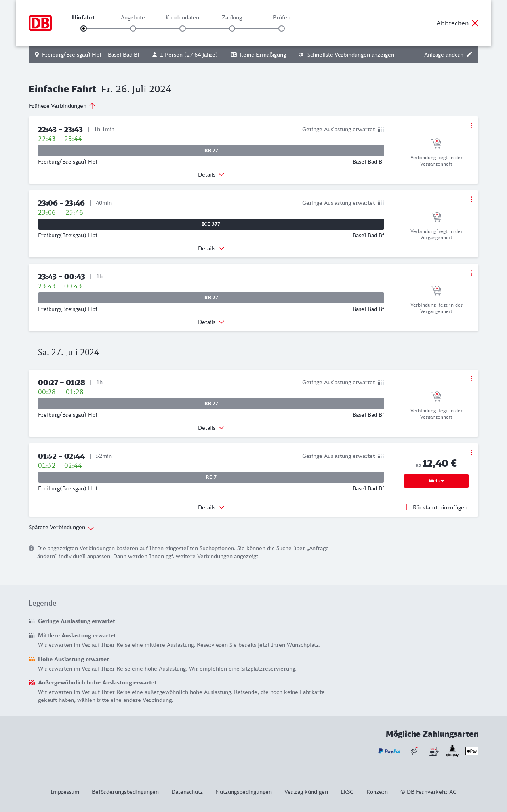Click the Apple Pay payment icon
The width and height of the screenshot is (507, 812).
(472, 751)
